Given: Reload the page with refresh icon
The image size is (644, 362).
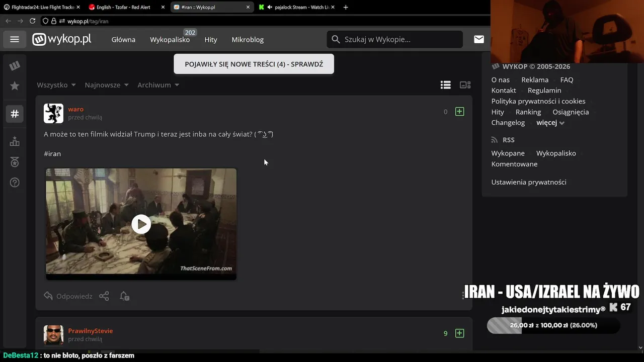Looking at the screenshot, I should point(32,21).
